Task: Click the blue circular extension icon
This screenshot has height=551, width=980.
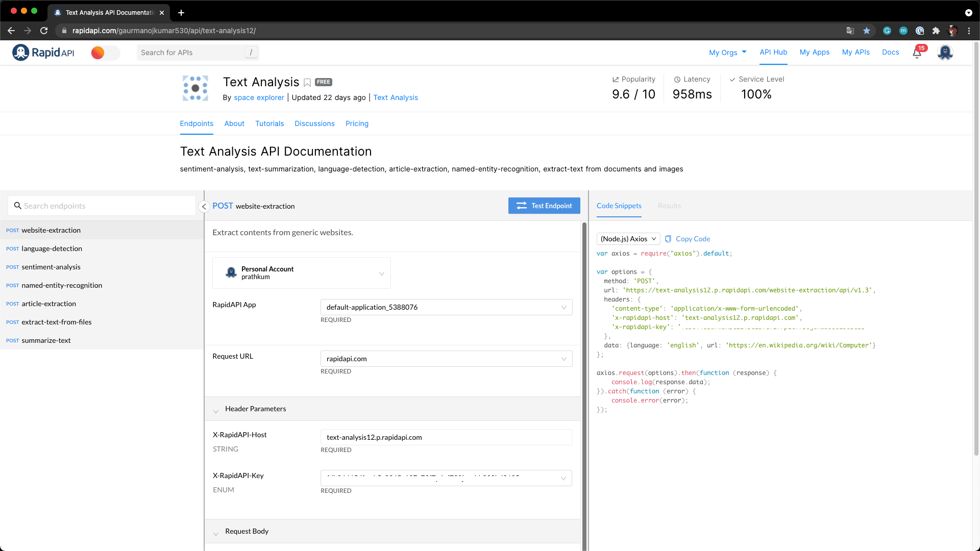Action: click(920, 31)
